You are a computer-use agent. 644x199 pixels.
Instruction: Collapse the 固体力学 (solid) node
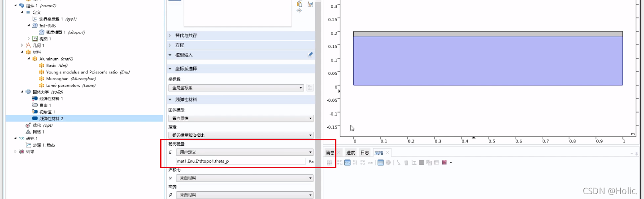(22, 92)
